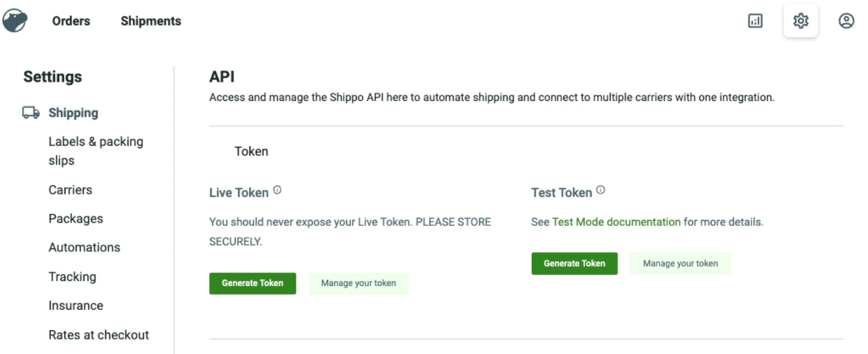Open Insurance settings
Image resolution: width=868 pixels, height=354 pixels.
click(76, 306)
